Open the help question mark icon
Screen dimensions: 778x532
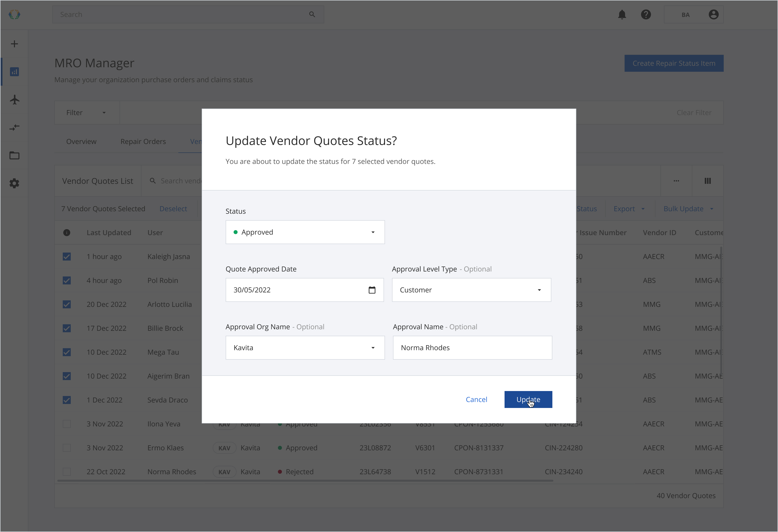point(646,14)
